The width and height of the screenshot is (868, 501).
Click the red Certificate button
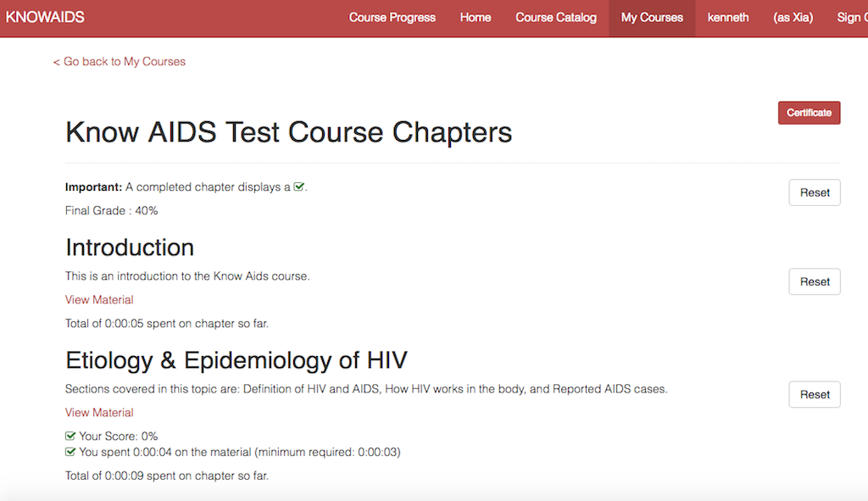(x=809, y=113)
